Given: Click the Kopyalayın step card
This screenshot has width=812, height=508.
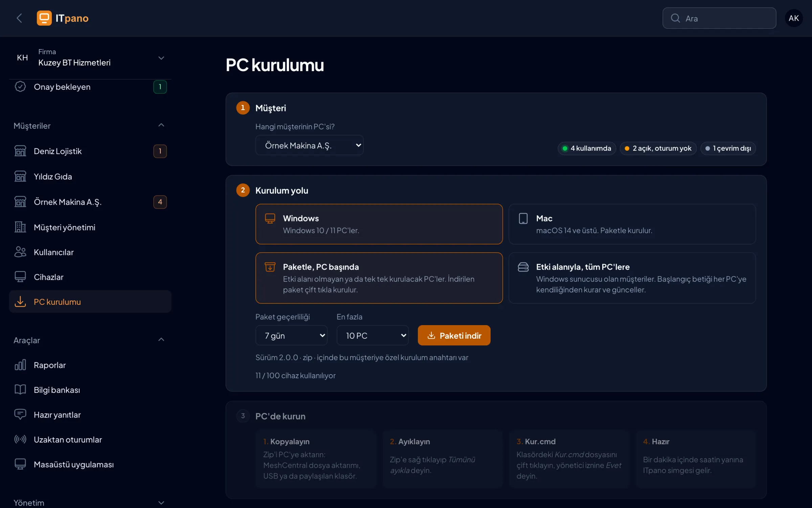Looking at the screenshot, I should 316,459.
